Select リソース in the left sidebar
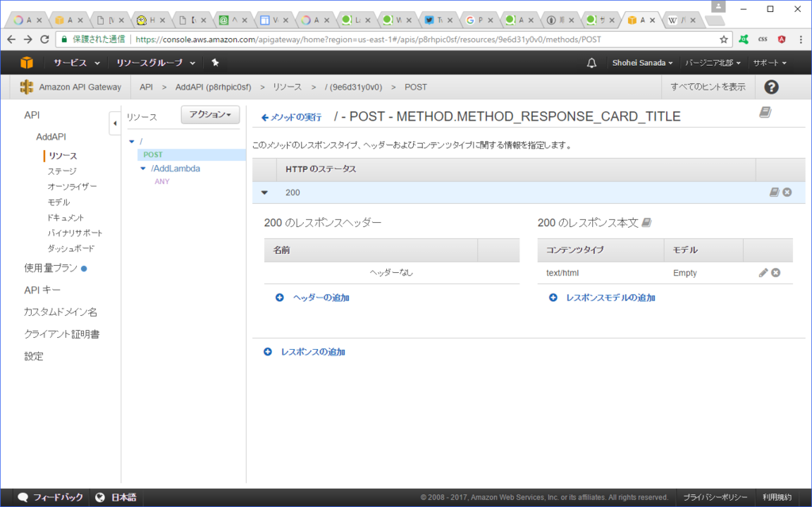 click(x=63, y=156)
